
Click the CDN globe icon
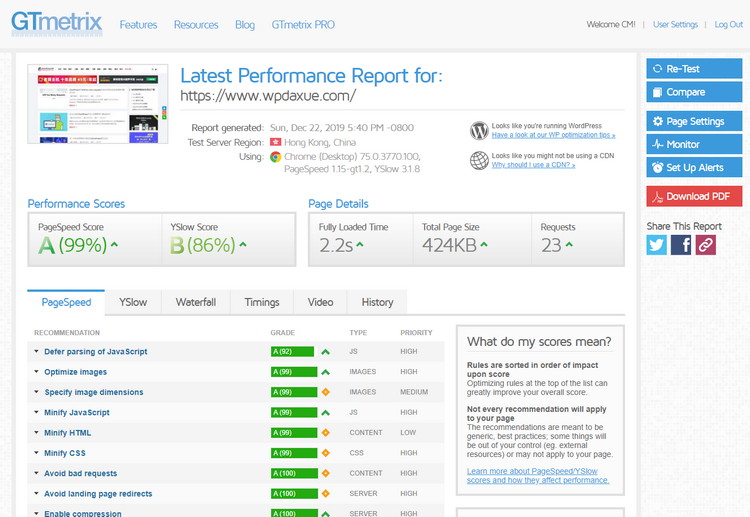click(479, 160)
